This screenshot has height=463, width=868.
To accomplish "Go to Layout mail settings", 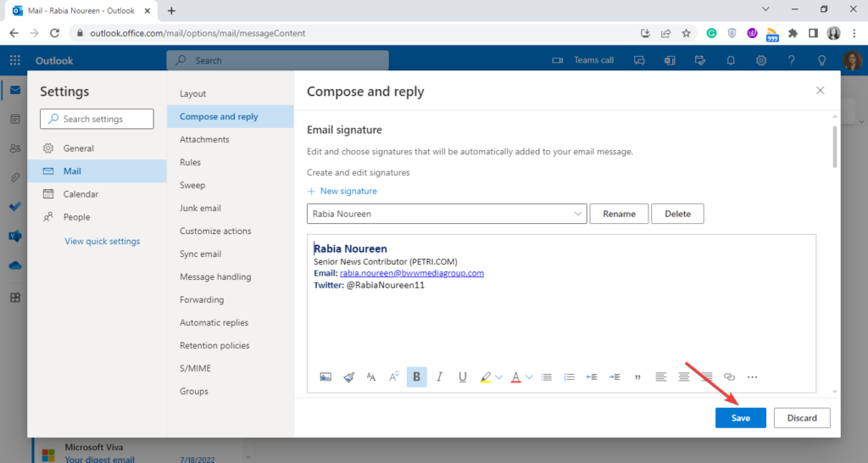I will coord(231,93).
